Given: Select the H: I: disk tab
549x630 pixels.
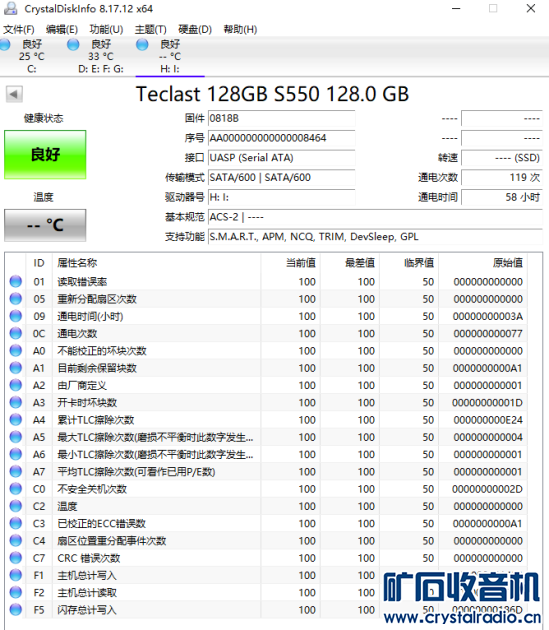Looking at the screenshot, I should pos(169,56).
